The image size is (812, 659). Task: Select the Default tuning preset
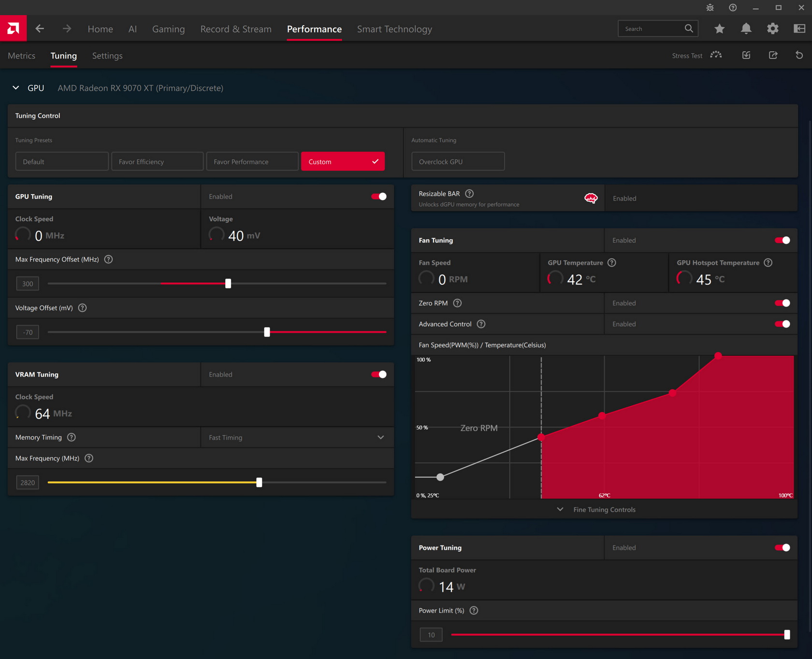click(62, 161)
